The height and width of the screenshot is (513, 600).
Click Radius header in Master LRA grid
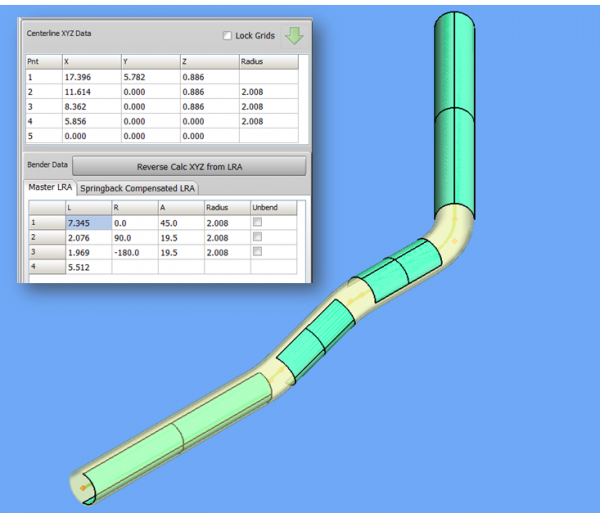(227, 208)
